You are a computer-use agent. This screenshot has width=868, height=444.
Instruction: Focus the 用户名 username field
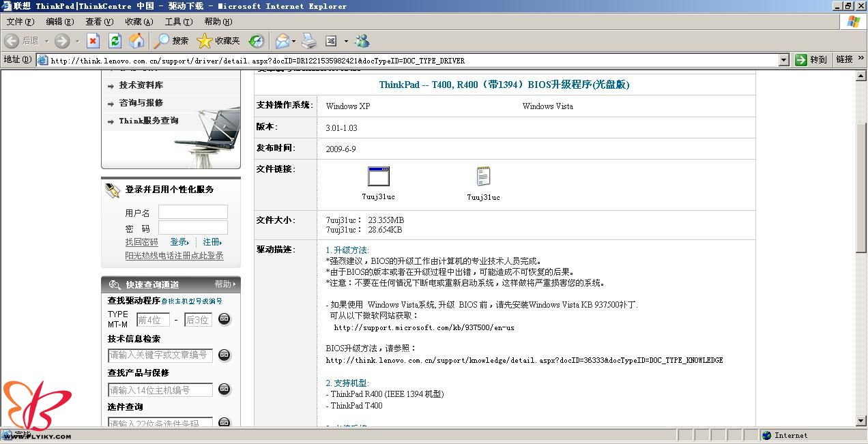193,212
